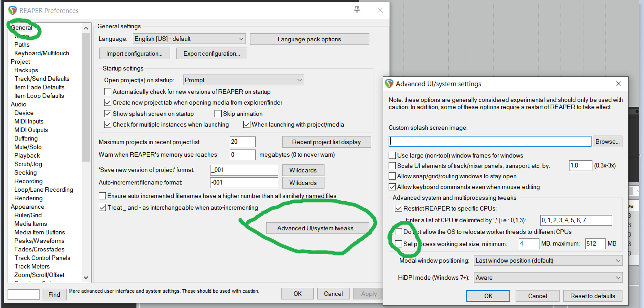Open Recording preferences page
Image resolution: width=644 pixels, height=308 pixels.
coord(28,181)
